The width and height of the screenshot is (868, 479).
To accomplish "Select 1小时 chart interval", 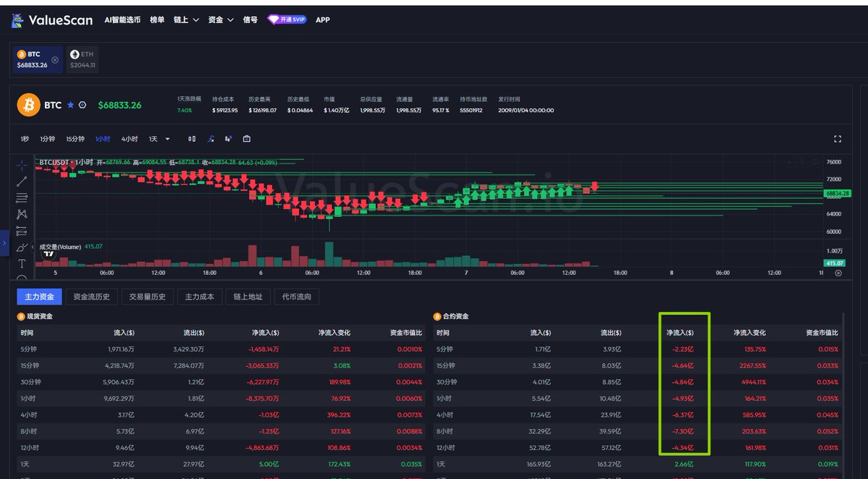I will [102, 139].
